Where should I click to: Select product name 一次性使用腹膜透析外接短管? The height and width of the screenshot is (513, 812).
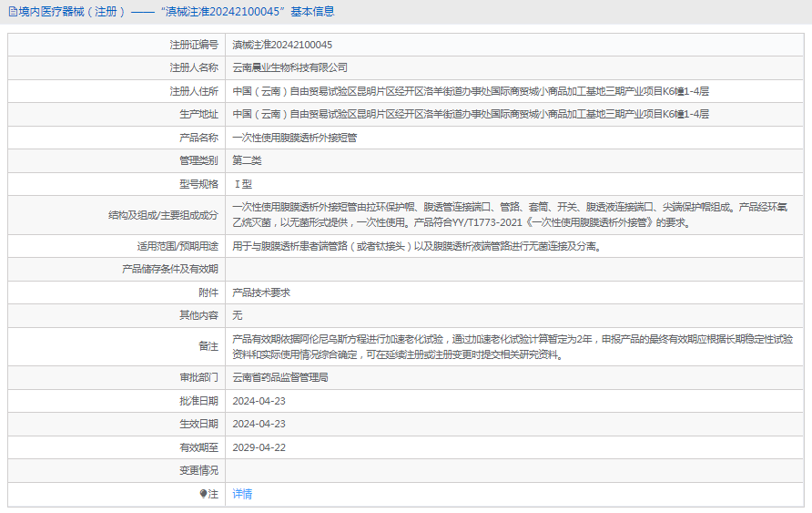tap(294, 138)
